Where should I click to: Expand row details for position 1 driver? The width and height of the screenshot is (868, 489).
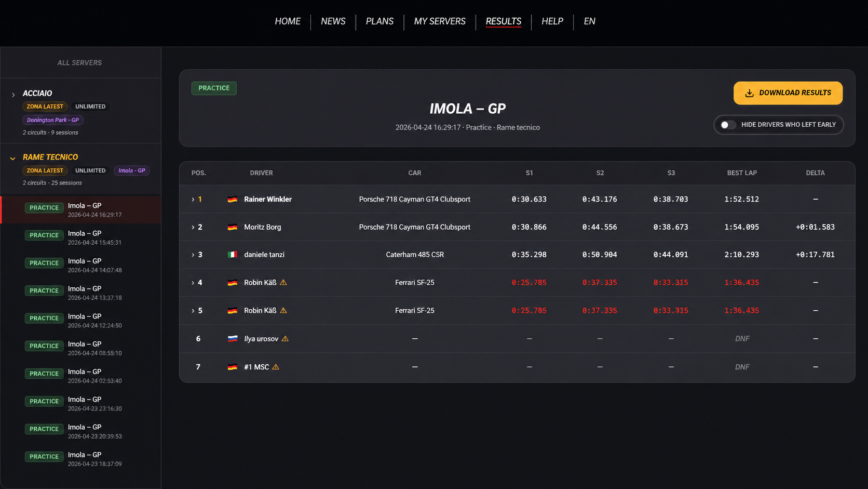coord(193,200)
